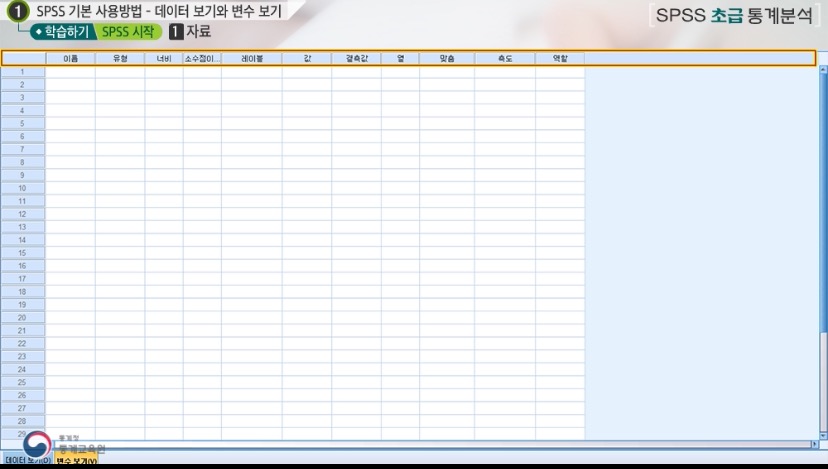The image size is (828, 469).
Task: Select row header 18
Action: click(x=23, y=292)
